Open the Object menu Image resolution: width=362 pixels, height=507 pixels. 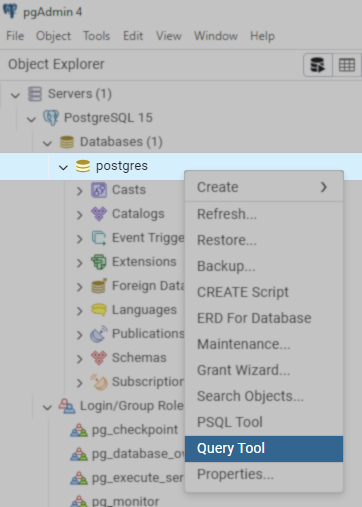(x=53, y=36)
